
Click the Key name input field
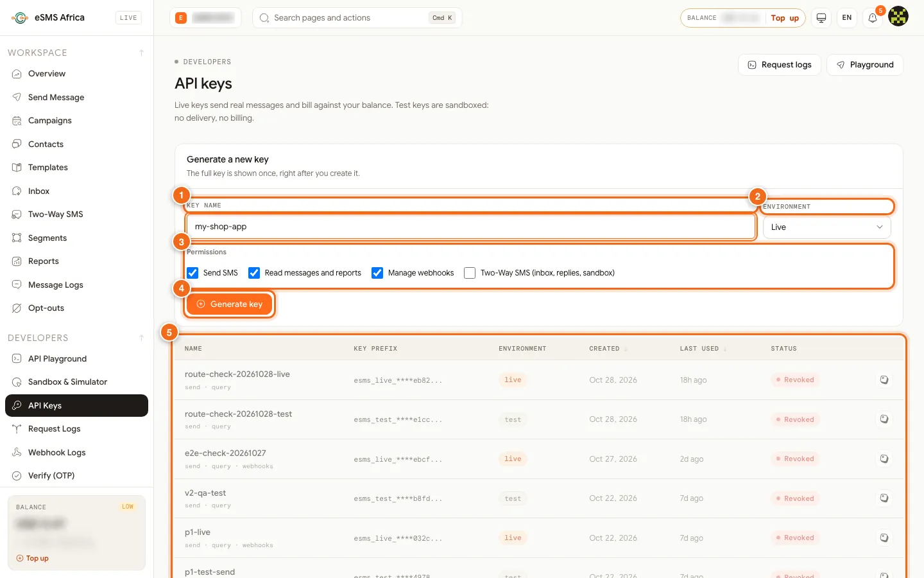(x=471, y=227)
